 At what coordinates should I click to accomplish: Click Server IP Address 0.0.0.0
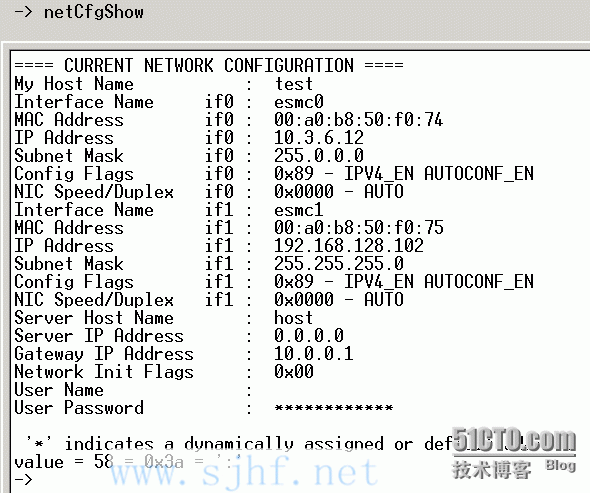[x=309, y=335]
